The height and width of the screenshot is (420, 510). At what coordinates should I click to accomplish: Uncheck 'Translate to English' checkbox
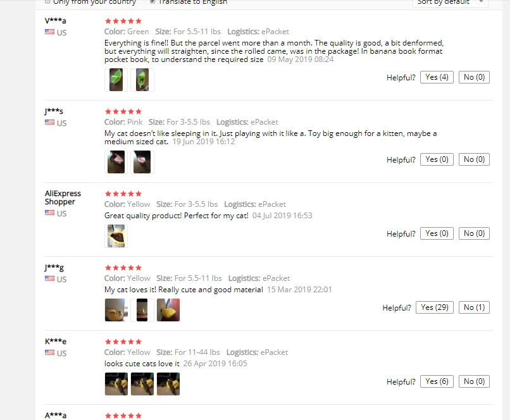click(x=152, y=2)
